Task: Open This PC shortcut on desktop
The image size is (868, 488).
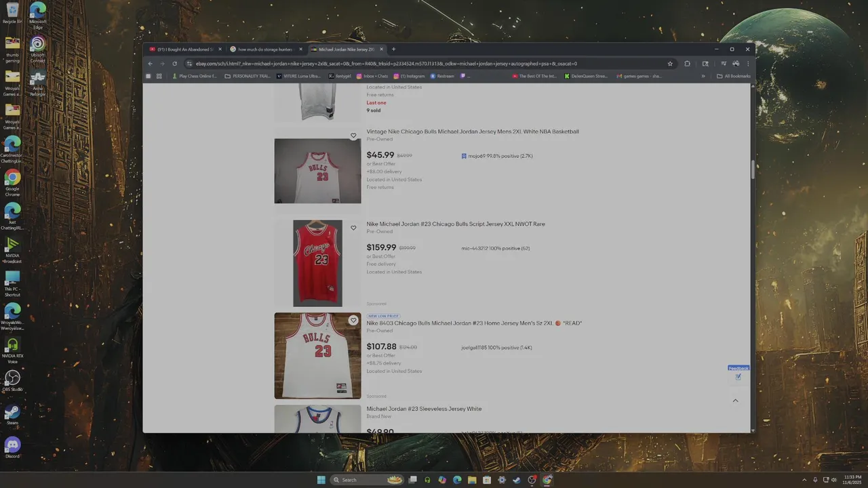Action: [x=12, y=283]
